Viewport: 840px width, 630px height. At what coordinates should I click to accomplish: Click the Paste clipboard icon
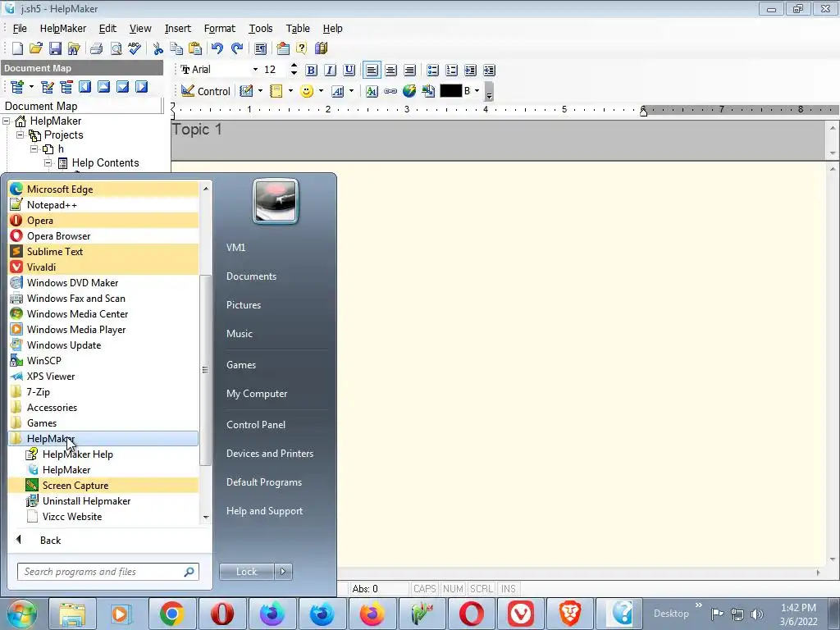pyautogui.click(x=195, y=48)
